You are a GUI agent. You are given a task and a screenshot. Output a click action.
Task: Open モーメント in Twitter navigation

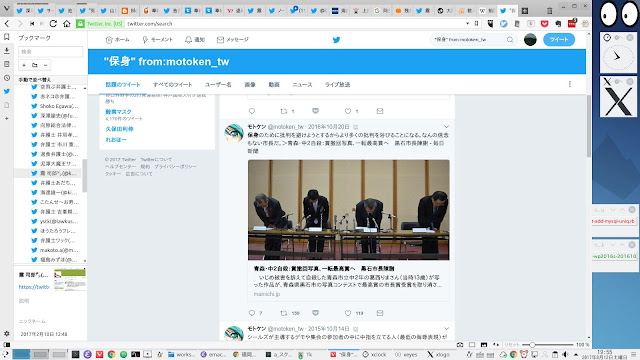tap(157, 40)
